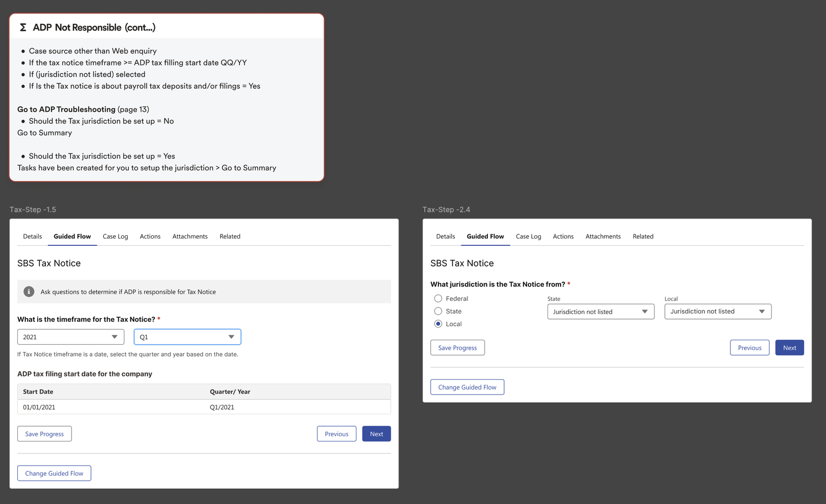The image size is (826, 504).
Task: Click Change Guided Flow in Tax-Step 2.4 panel
Action: coord(467,387)
